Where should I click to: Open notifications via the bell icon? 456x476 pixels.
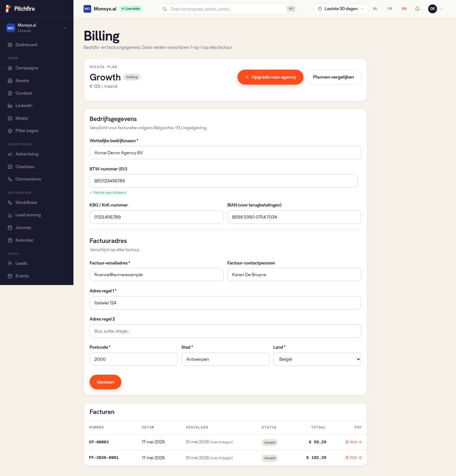[417, 9]
